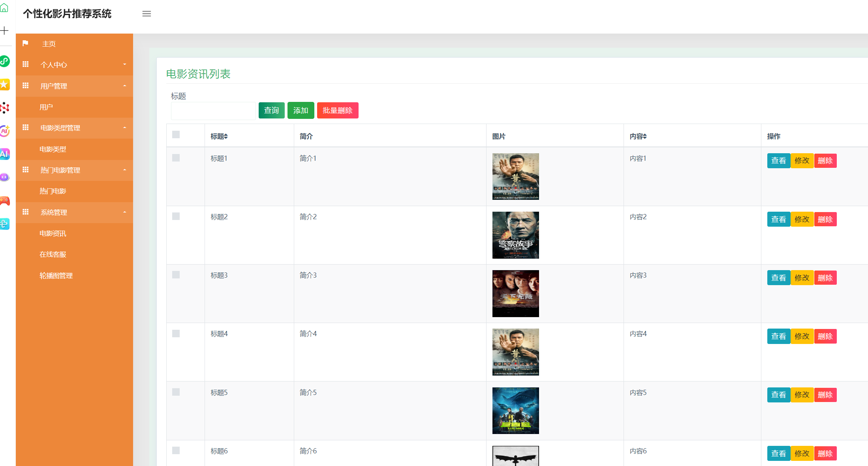Click the sort arrows on 内容 column header

tap(644, 136)
